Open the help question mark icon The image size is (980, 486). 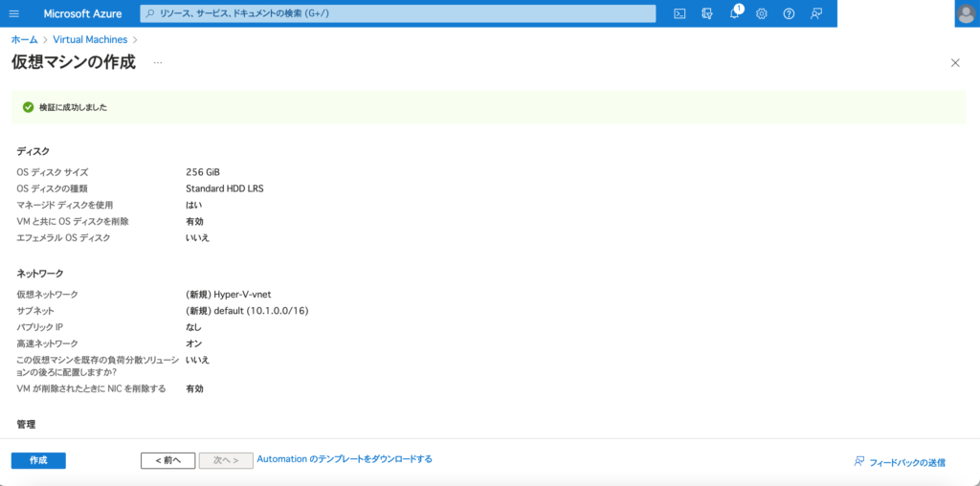coord(789,13)
